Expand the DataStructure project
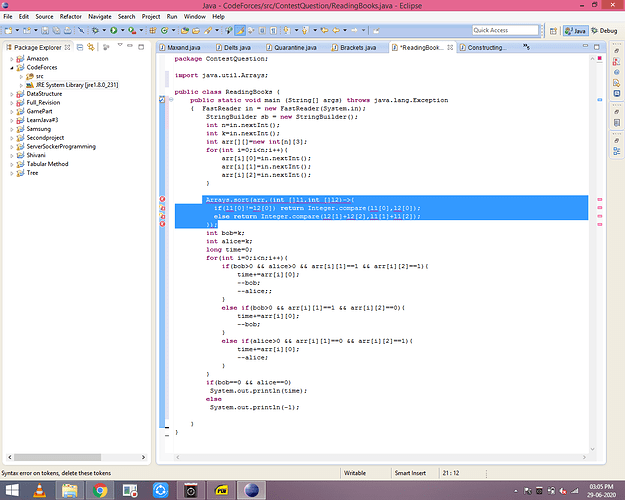This screenshot has height=500, width=625. click(12, 94)
